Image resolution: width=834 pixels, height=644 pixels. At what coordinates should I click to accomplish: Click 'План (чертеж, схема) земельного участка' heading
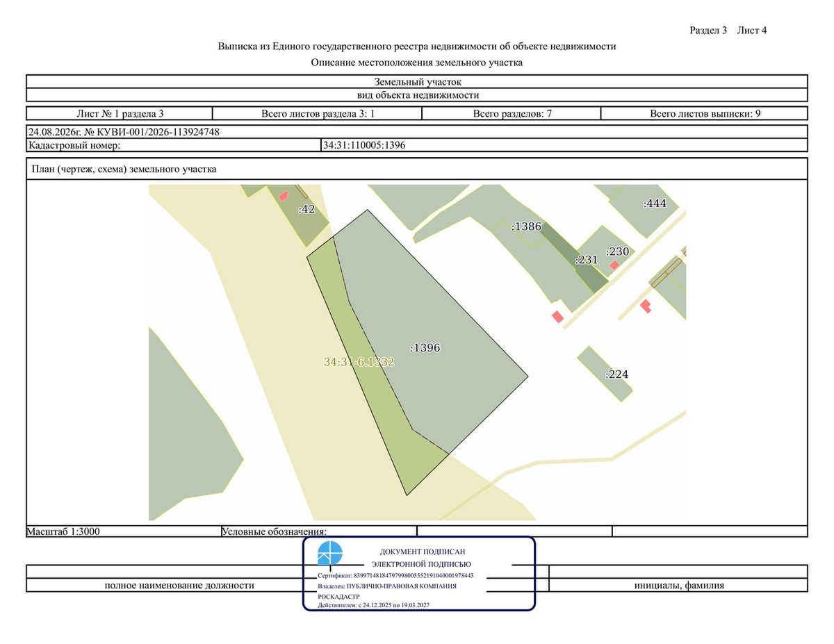[x=122, y=169]
